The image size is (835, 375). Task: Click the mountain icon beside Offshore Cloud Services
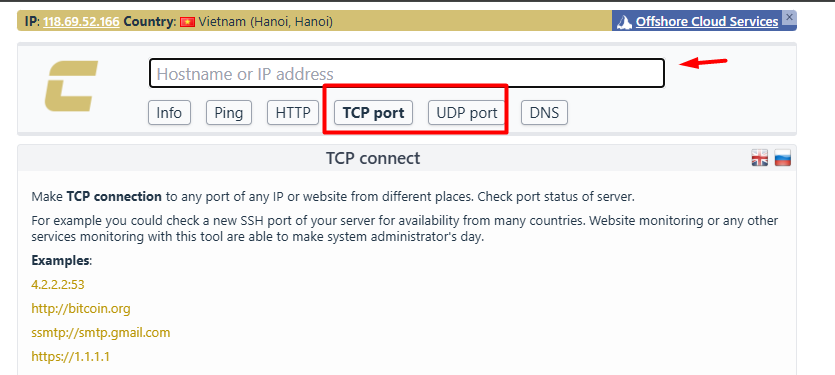tap(624, 22)
